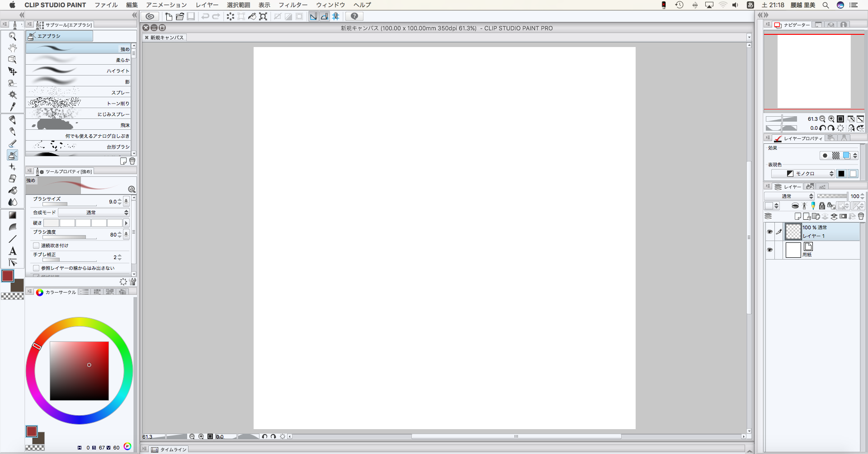Select the Text tool
The width and height of the screenshot is (868, 454).
pos(13,251)
